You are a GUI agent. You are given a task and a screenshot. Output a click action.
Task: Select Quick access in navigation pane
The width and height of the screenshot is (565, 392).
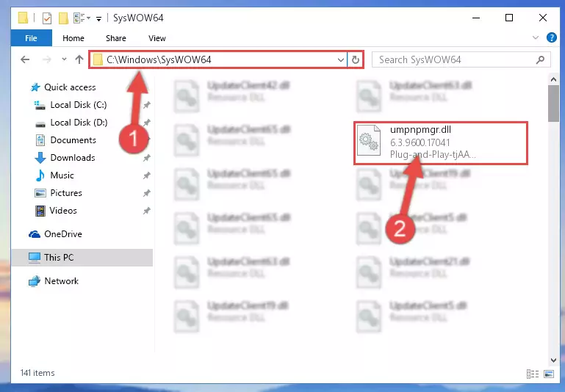70,87
